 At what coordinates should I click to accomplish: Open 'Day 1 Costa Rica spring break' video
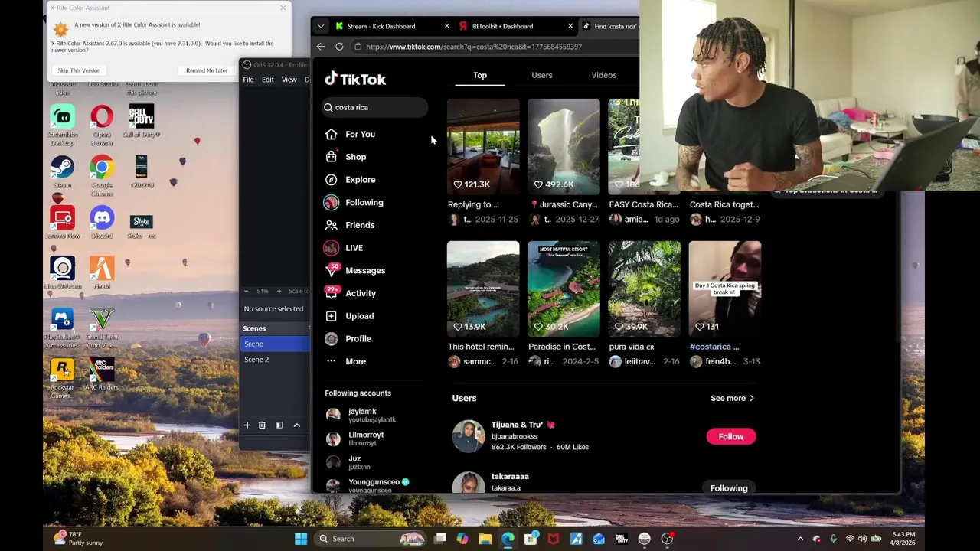pyautogui.click(x=725, y=289)
